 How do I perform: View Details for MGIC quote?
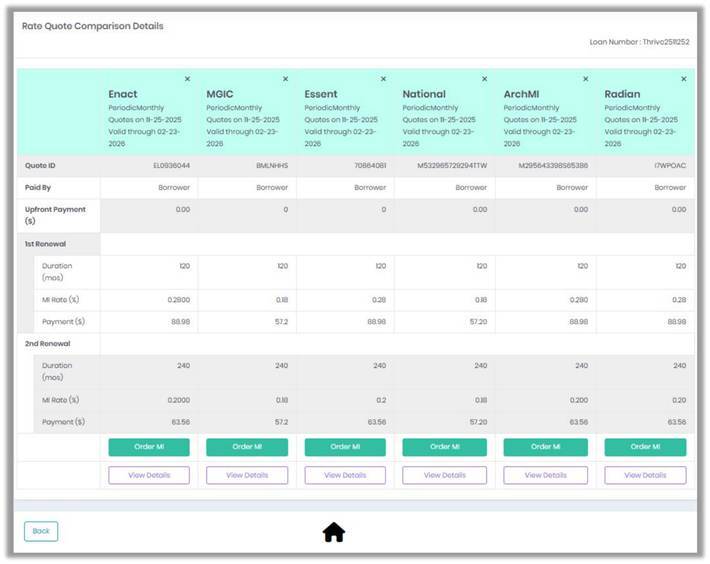pos(247,475)
